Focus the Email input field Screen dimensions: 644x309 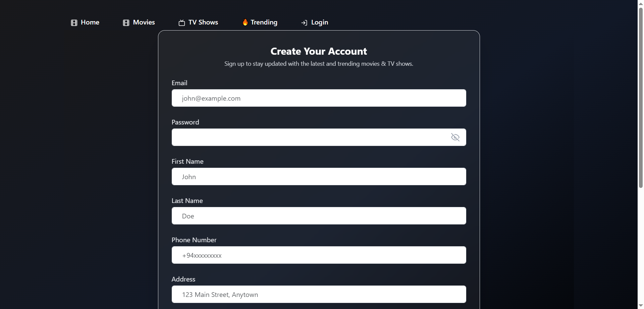(319, 98)
